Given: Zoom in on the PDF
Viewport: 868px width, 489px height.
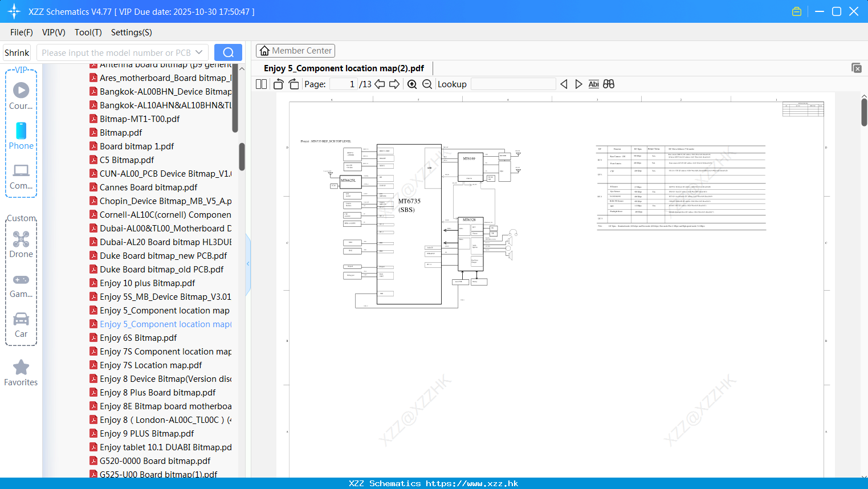Looking at the screenshot, I should click(x=412, y=84).
